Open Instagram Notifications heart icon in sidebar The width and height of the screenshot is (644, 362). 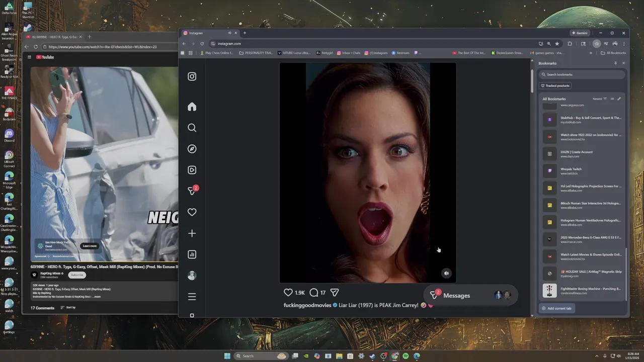click(192, 212)
